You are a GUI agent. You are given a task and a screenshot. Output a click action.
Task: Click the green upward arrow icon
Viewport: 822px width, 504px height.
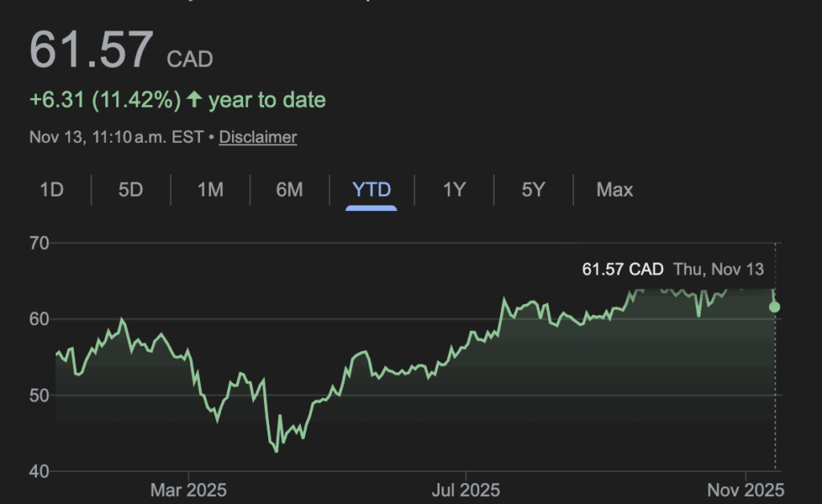click(x=194, y=100)
